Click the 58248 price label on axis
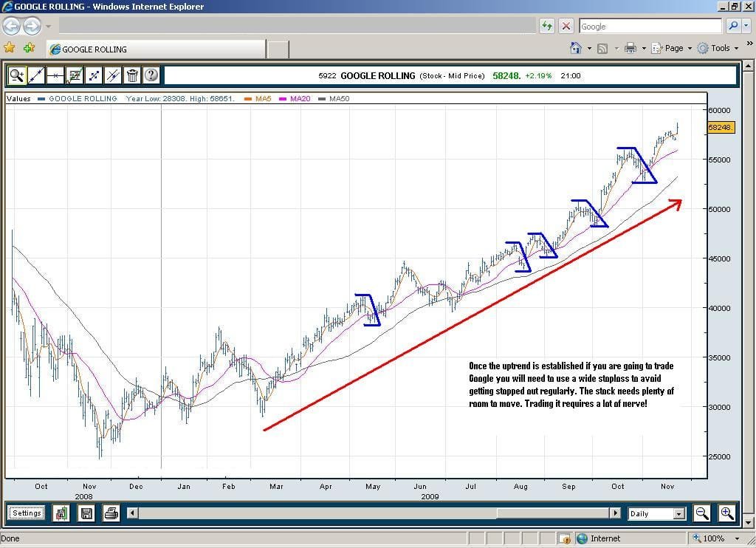The image size is (756, 548). pyautogui.click(x=721, y=127)
